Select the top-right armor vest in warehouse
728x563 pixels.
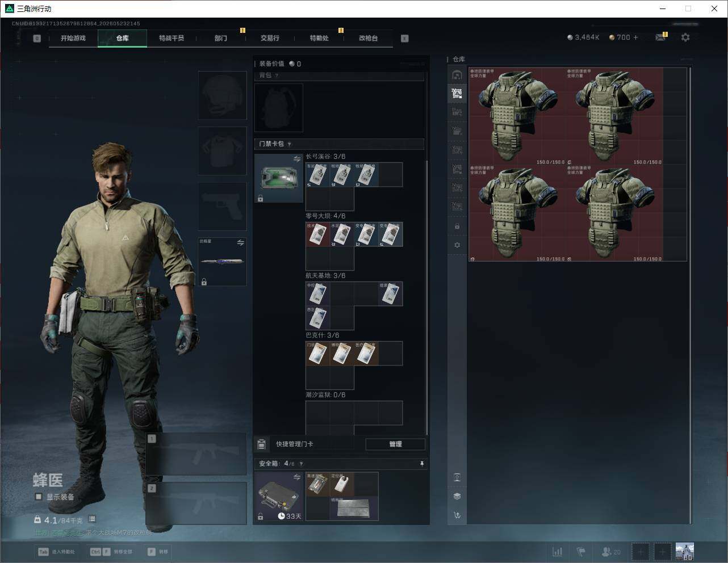614,116
